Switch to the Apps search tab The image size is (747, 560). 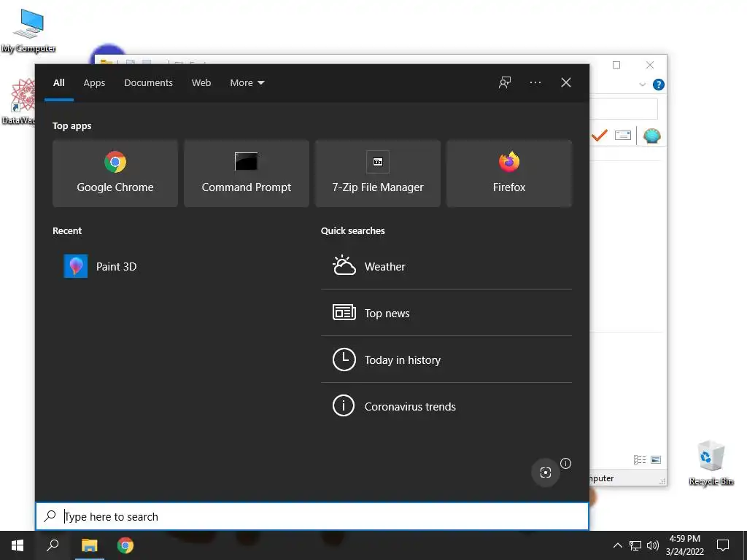pos(94,82)
